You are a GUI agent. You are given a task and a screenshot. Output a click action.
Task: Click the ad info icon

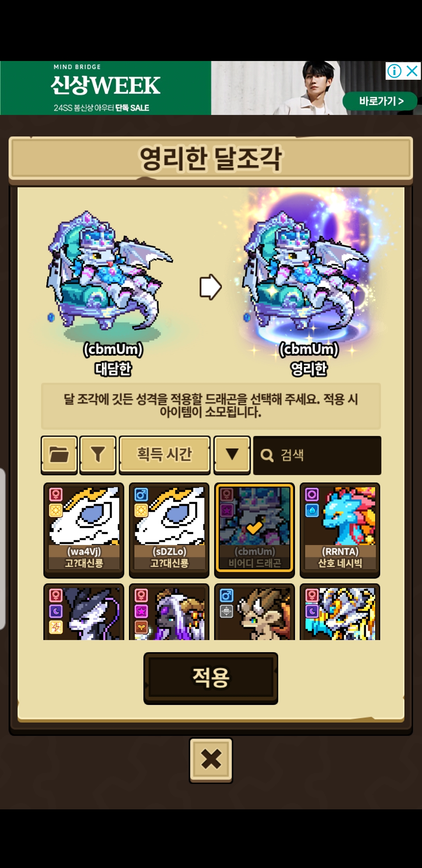click(394, 71)
